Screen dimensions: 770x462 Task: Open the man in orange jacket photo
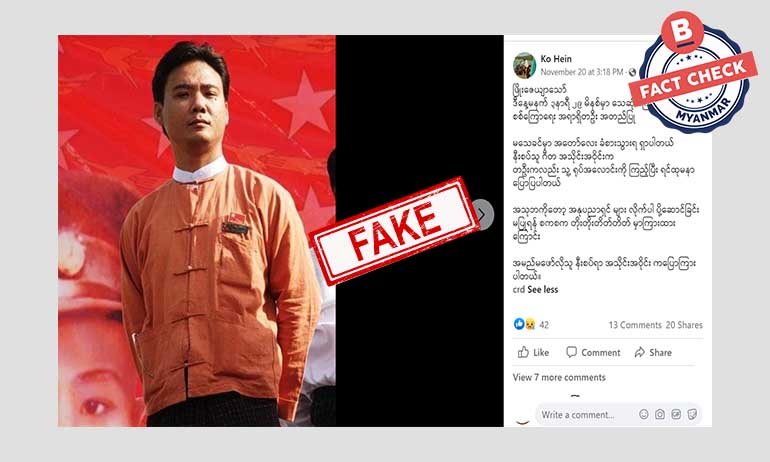[x=197, y=231]
